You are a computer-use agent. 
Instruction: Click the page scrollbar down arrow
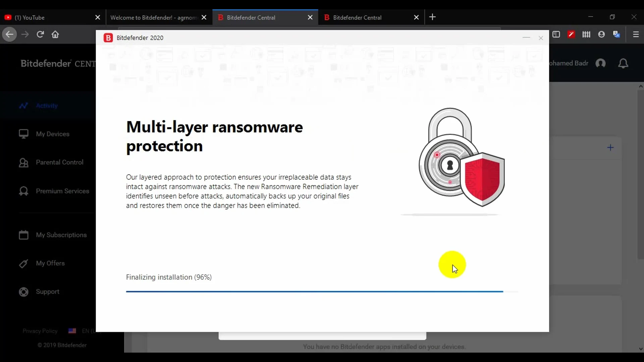[641, 349]
